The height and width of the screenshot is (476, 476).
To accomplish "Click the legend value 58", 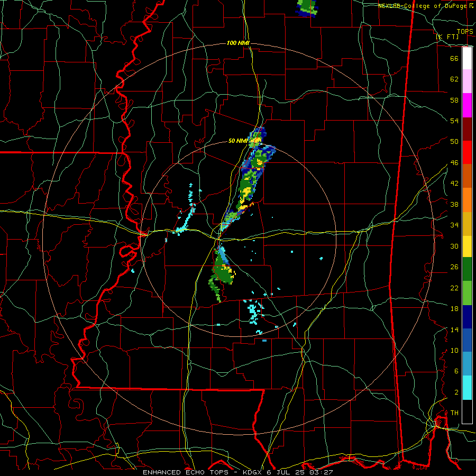I will (454, 100).
